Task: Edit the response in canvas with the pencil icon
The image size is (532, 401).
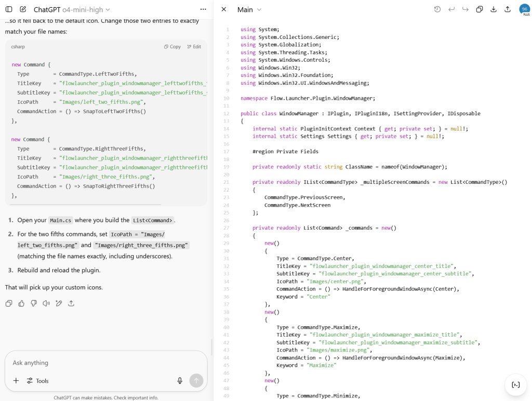Action: coord(59,303)
